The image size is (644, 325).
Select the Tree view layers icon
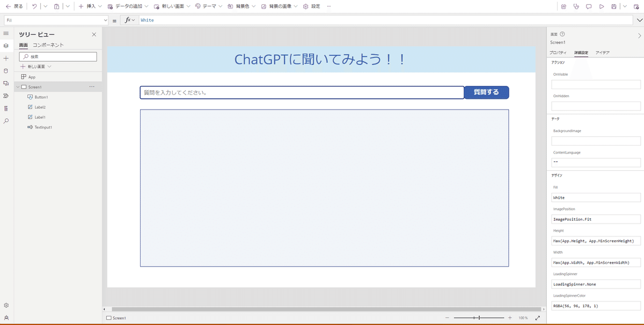(x=6, y=46)
